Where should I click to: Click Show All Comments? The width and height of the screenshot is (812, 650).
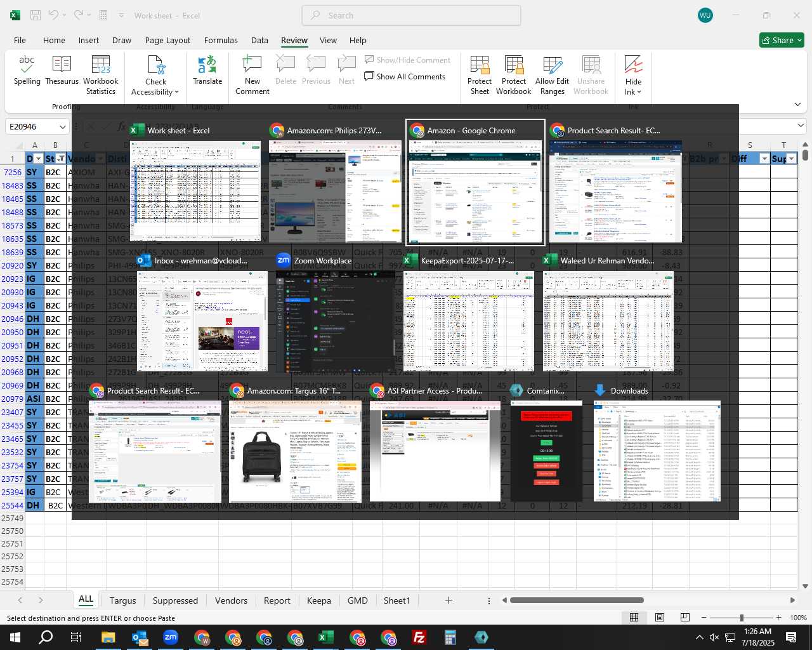405,77
